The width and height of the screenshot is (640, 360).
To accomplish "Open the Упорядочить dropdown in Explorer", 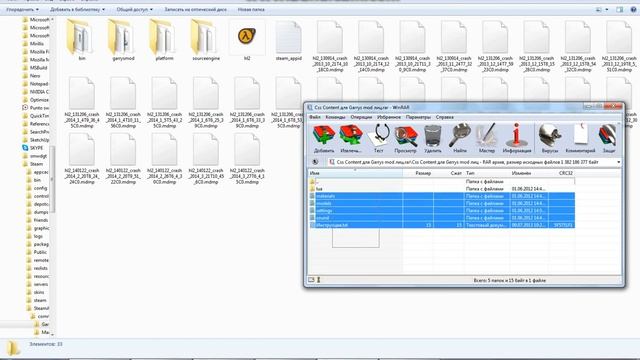I will tap(22, 9).
